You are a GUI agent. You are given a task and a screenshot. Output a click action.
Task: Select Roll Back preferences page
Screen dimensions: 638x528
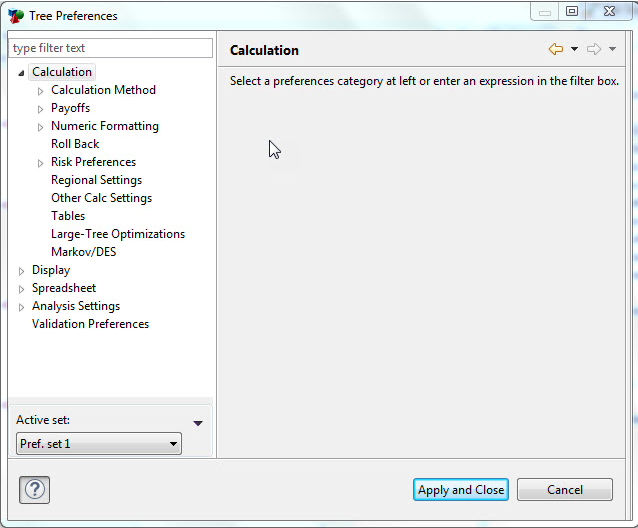pyautogui.click(x=75, y=144)
